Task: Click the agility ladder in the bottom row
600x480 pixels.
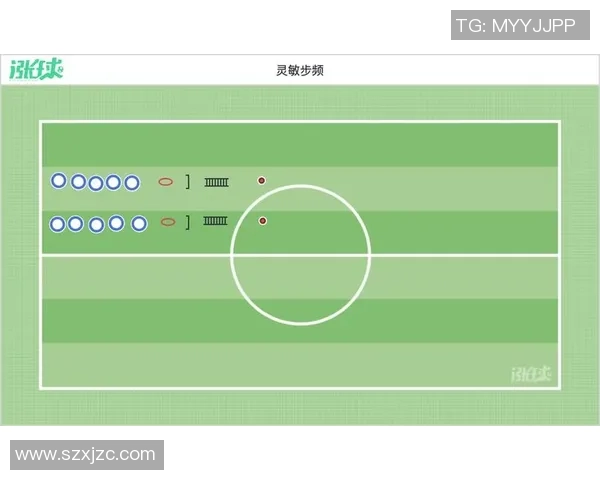Action: [215, 221]
